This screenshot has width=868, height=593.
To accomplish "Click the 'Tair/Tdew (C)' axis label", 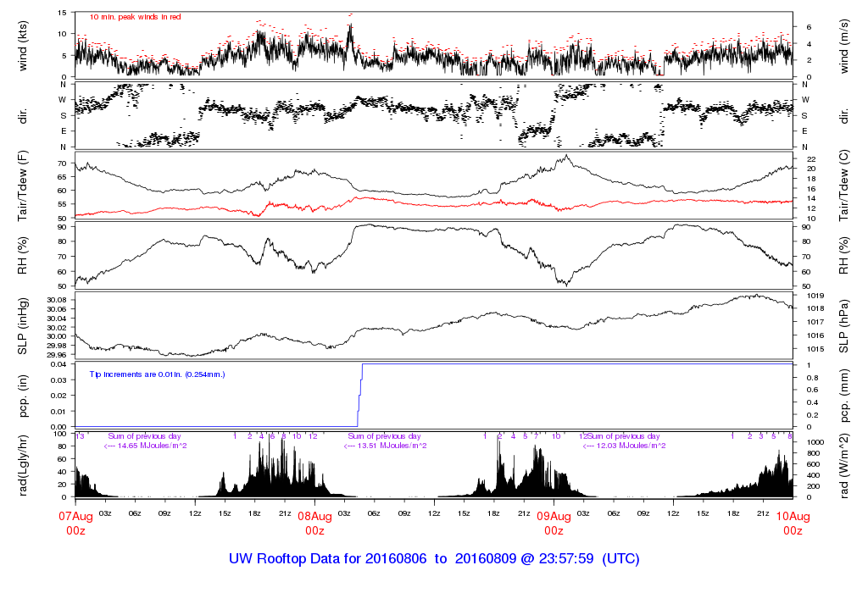I will point(843,186).
